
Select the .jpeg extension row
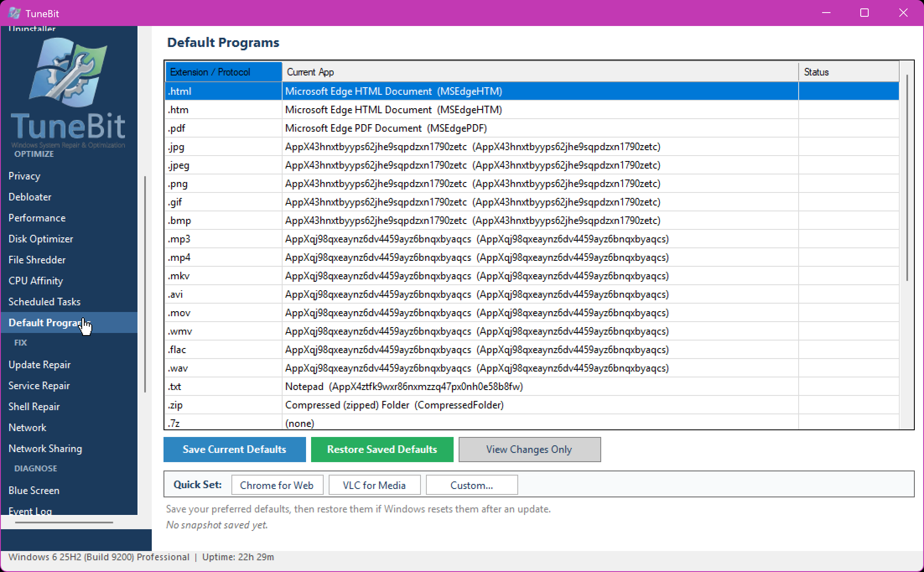pyautogui.click(x=532, y=165)
